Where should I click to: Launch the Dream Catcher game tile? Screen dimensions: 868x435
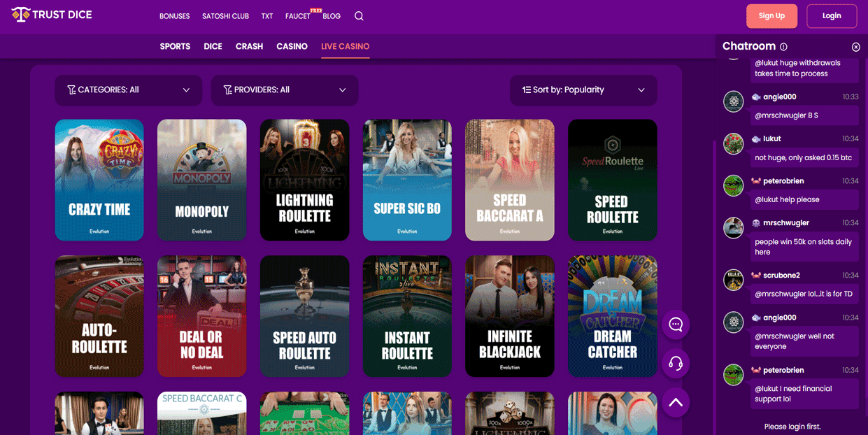pos(612,316)
